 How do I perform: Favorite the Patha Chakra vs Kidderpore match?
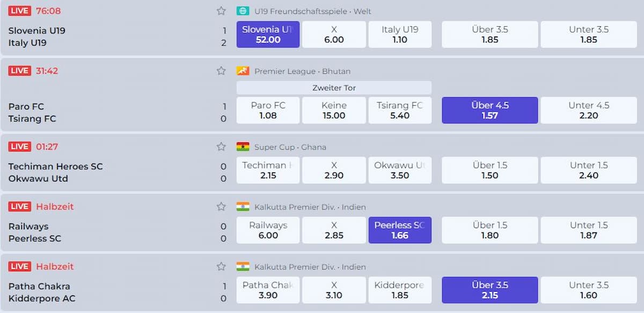221,266
